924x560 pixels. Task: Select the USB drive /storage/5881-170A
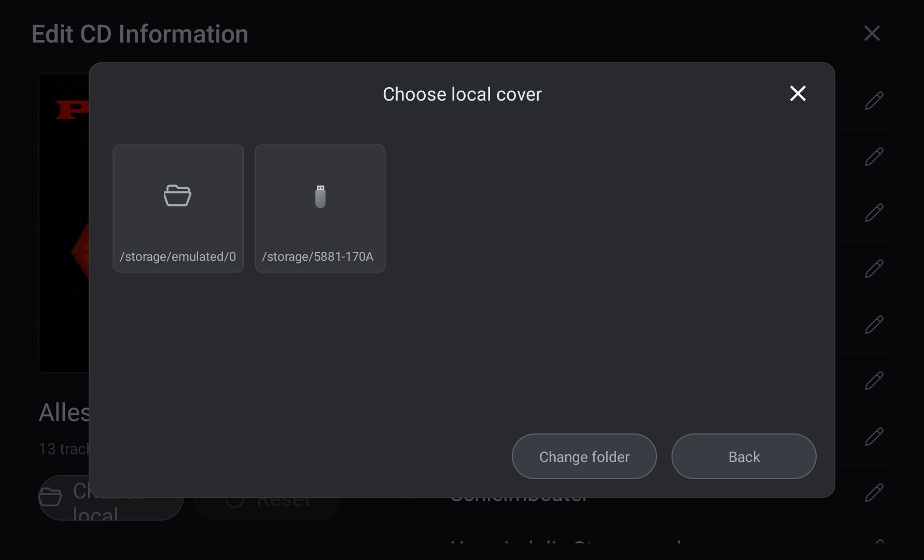click(x=320, y=208)
